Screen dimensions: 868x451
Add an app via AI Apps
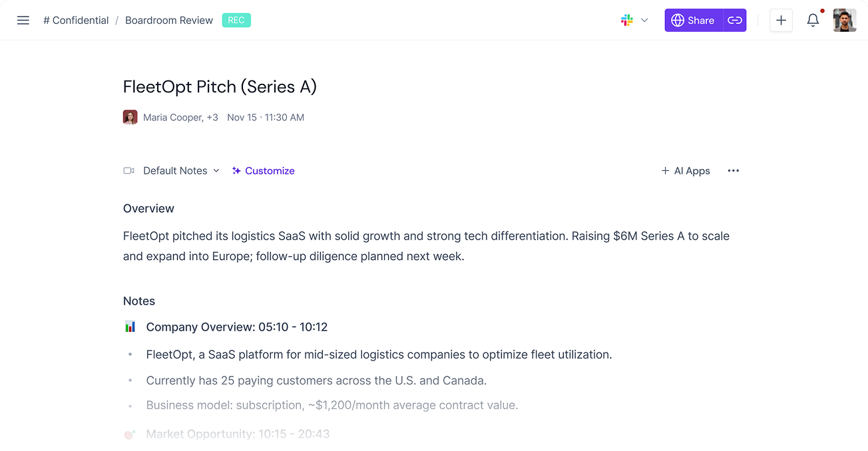point(686,170)
